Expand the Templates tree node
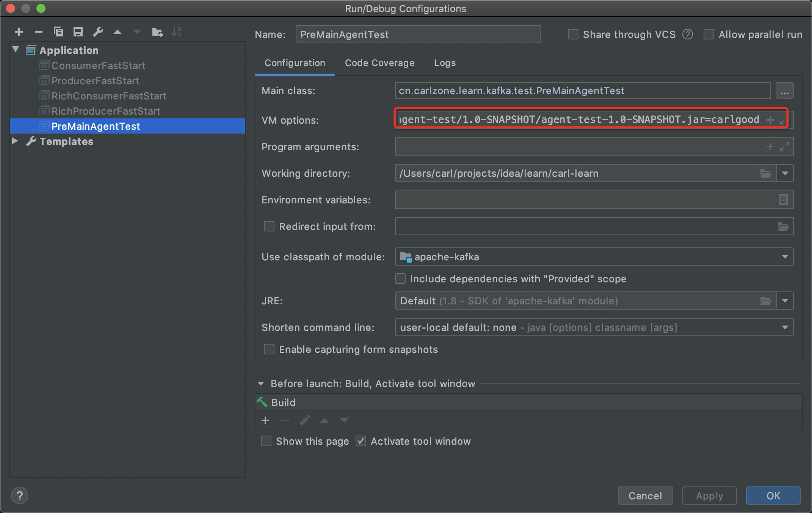812x513 pixels. point(15,141)
